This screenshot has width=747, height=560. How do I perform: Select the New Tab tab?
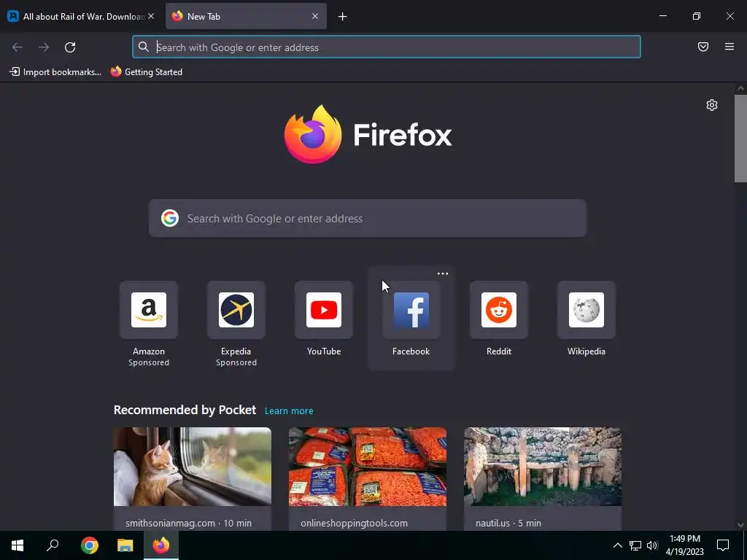tap(246, 16)
